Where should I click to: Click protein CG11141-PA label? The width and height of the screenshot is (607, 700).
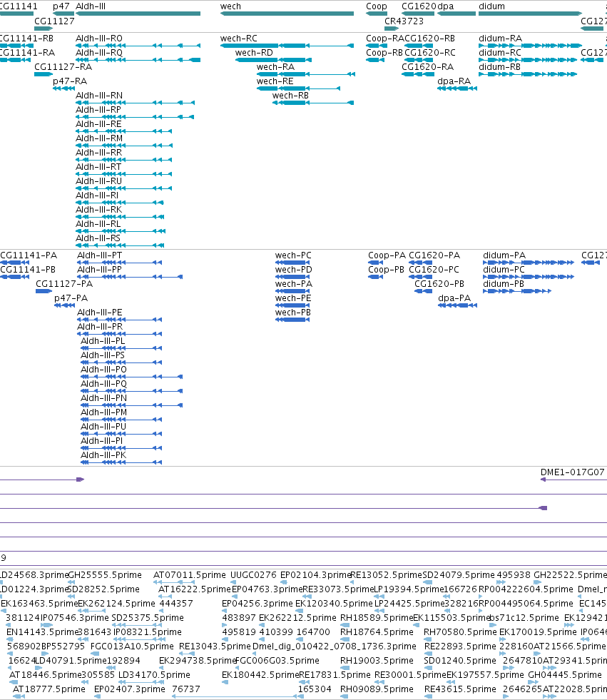point(29,255)
